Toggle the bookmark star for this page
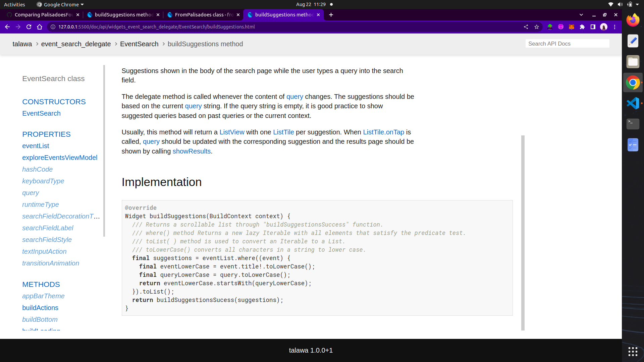644x362 pixels. pyautogui.click(x=537, y=27)
